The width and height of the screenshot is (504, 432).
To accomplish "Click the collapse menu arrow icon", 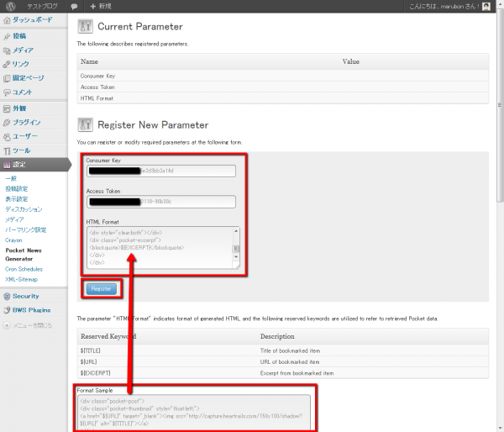I will (7, 325).
